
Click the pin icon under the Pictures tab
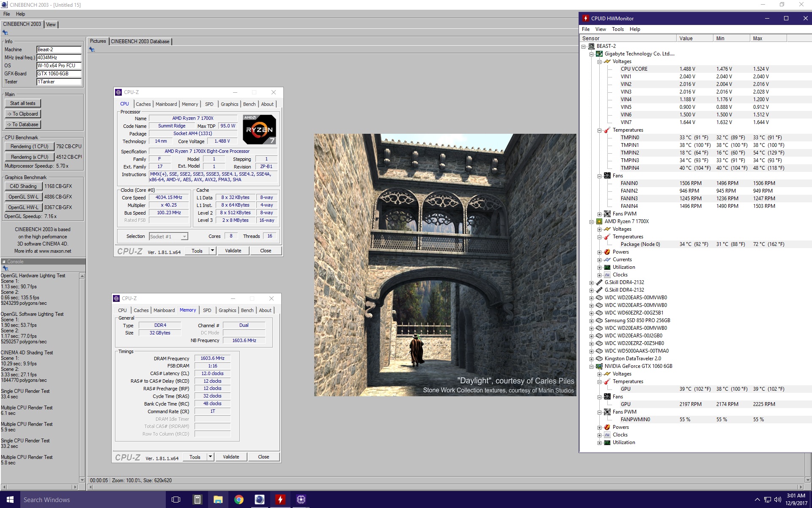[92, 50]
